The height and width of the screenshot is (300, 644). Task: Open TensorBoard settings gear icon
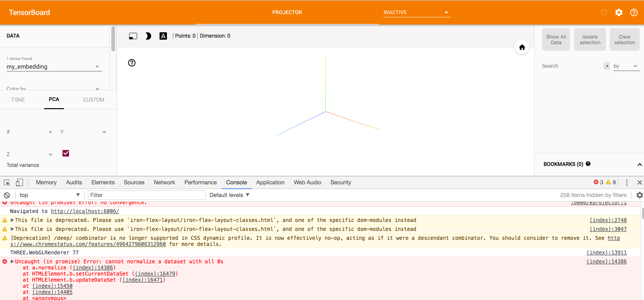pos(619,12)
